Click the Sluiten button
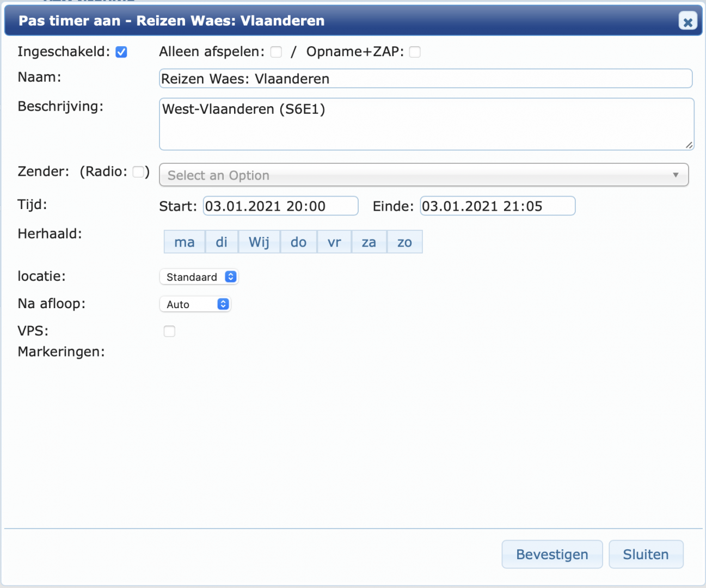706x588 pixels. coord(646,554)
